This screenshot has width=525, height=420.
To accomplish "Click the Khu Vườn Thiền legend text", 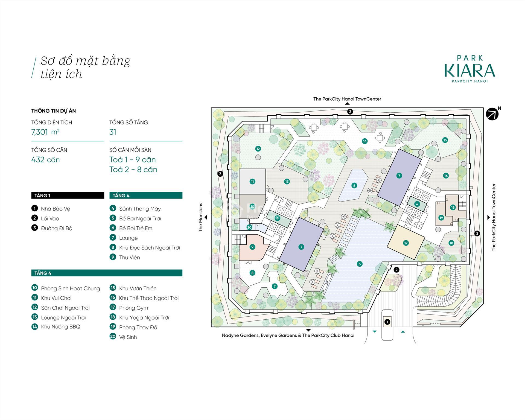I will tap(138, 288).
